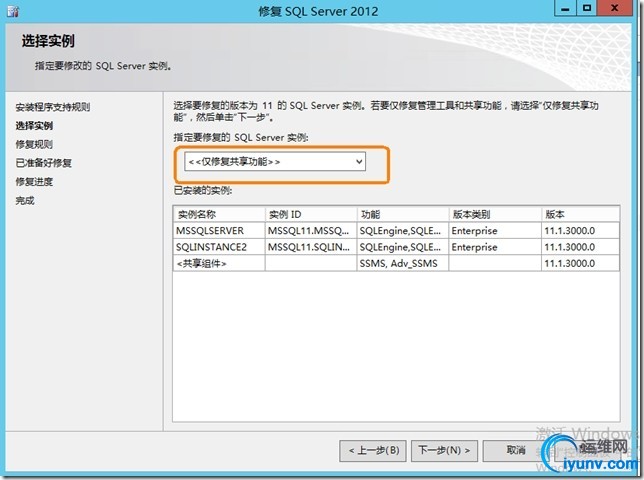Select the 修复进度 step
The image size is (644, 480).
tap(34, 181)
